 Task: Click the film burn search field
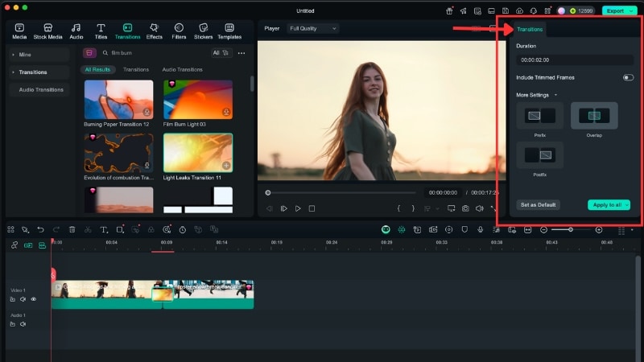click(154, 53)
